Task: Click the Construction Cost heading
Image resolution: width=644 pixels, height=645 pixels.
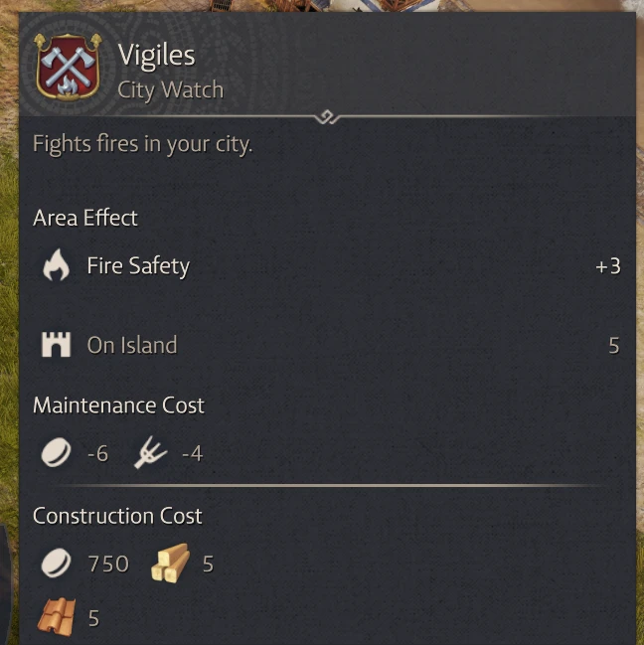Action: pos(117,516)
